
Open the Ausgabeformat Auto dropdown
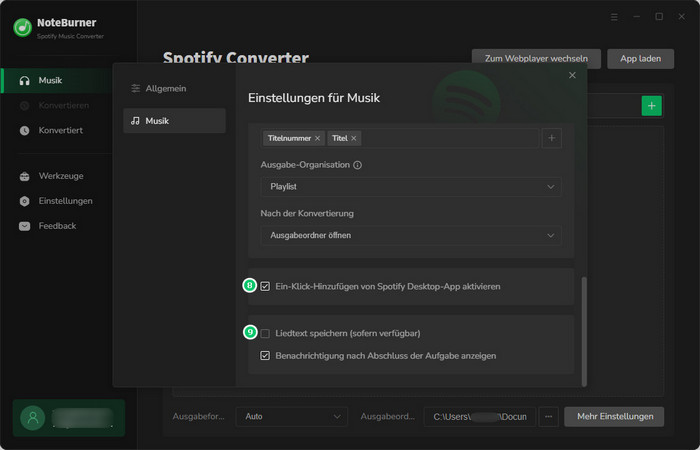[292, 417]
